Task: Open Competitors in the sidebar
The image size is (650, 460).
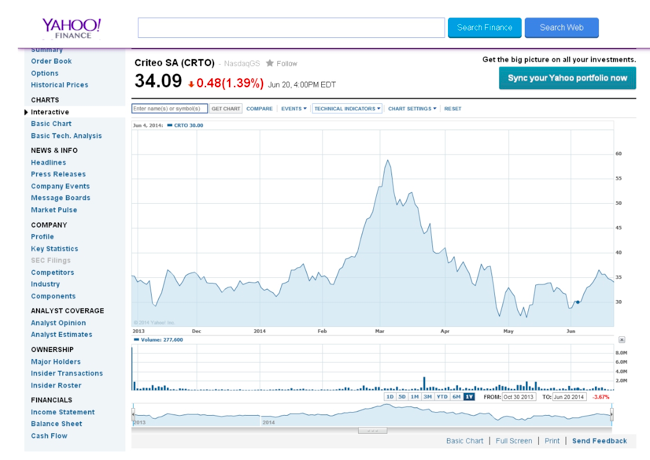Action: coord(52,272)
